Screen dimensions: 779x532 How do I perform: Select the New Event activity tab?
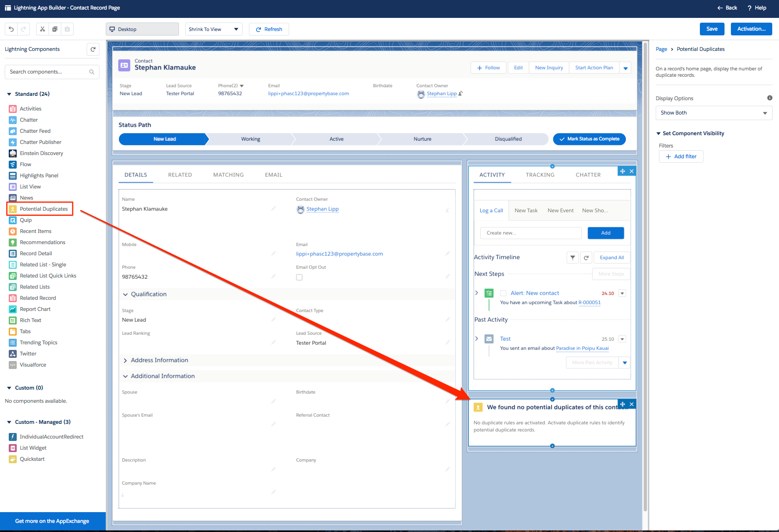[x=560, y=210]
